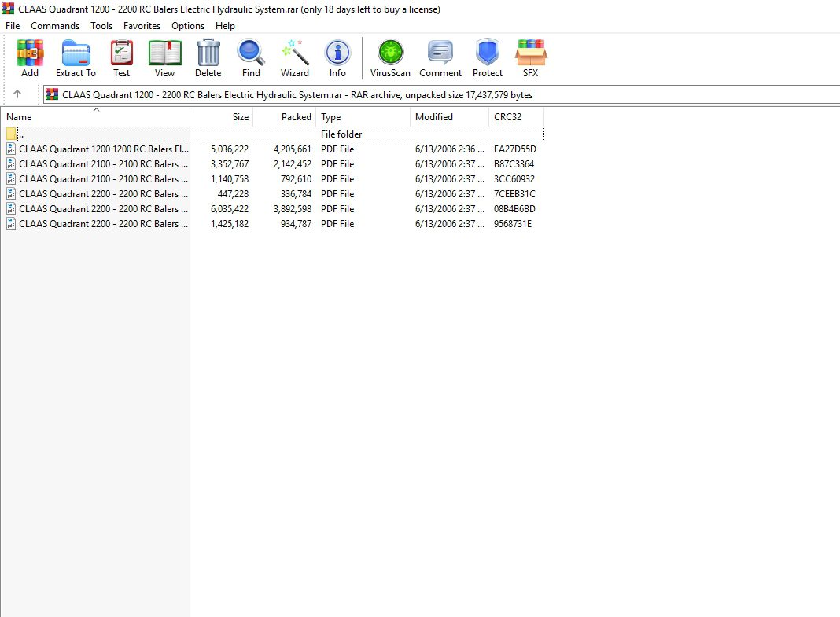Select the file sized 1,425,182

(x=103, y=224)
